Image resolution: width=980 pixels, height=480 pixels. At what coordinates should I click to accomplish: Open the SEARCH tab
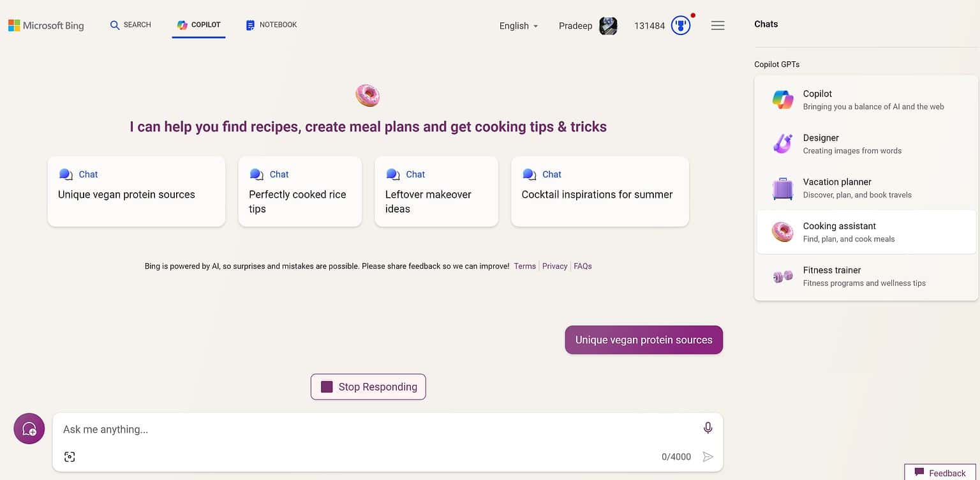[x=130, y=25]
